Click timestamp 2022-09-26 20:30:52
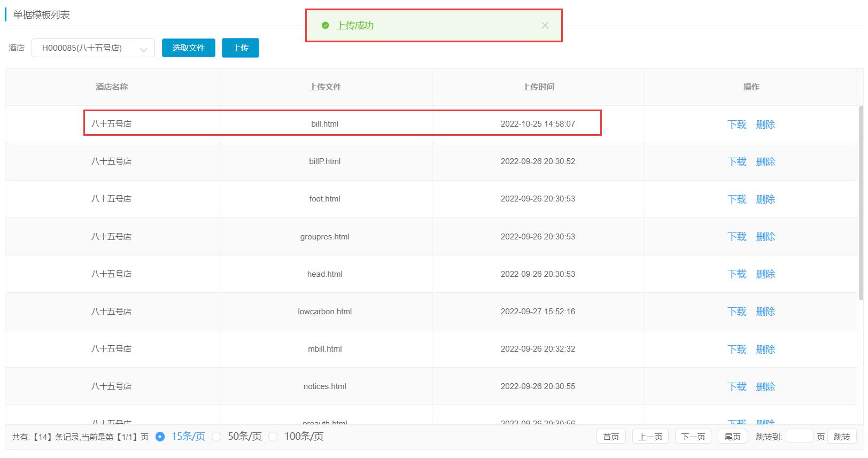This screenshot has width=868, height=458. coord(538,161)
